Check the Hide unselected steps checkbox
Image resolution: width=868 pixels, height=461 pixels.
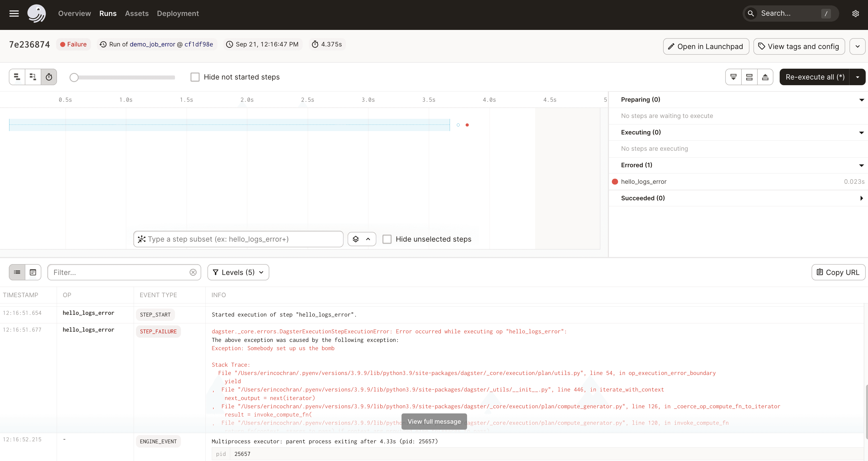pyautogui.click(x=387, y=239)
